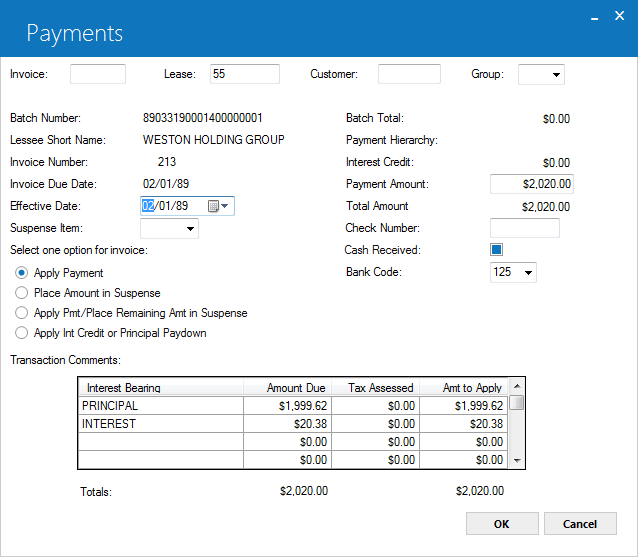
Task: Select the INTEREST row cell
Action: 161,424
